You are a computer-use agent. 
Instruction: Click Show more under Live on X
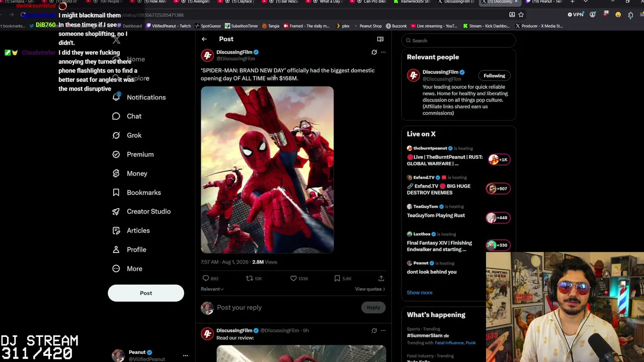(x=420, y=293)
